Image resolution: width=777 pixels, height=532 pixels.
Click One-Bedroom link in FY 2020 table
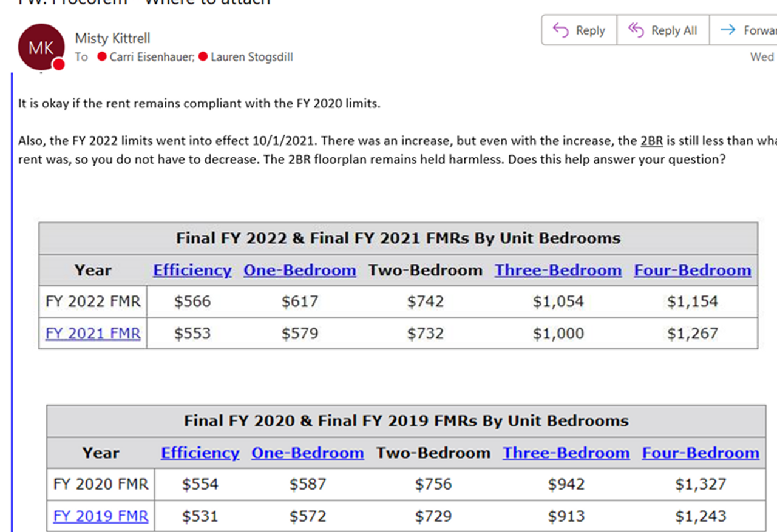[307, 453]
